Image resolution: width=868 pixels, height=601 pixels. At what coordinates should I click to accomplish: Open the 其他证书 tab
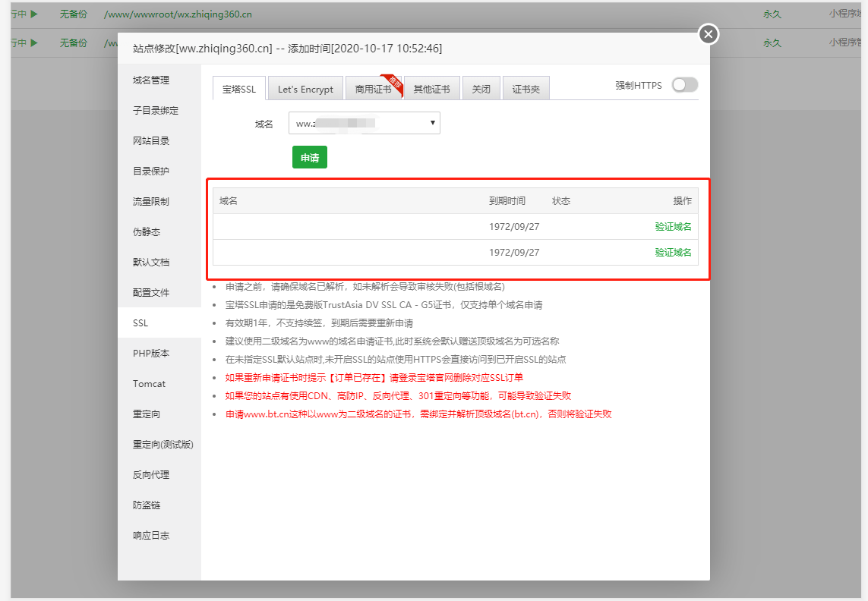click(x=432, y=89)
